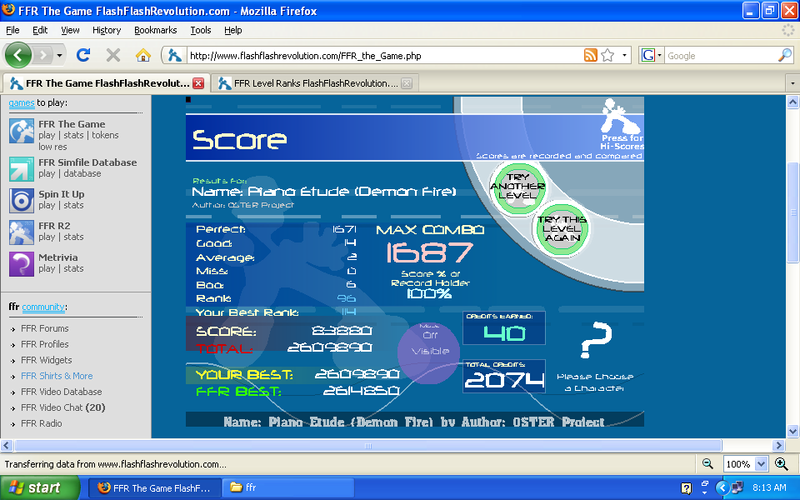Toggle the Off/Visible circle on the score screen
The image size is (800, 500).
pyautogui.click(x=429, y=347)
